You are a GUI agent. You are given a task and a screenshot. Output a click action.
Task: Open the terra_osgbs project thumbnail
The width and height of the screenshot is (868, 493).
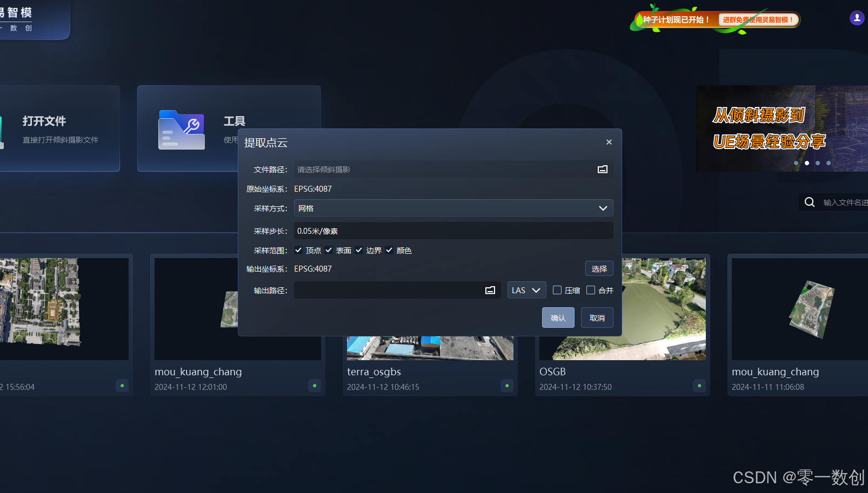[430, 348]
